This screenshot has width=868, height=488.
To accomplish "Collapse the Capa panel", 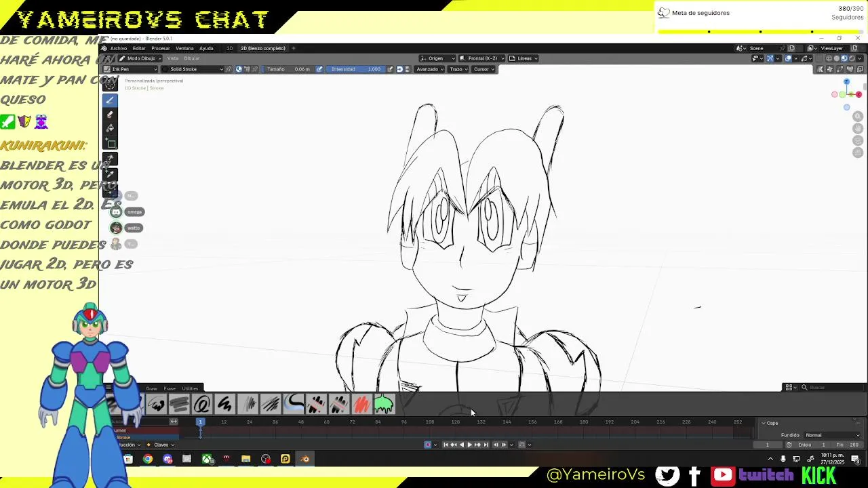I will coord(770,423).
